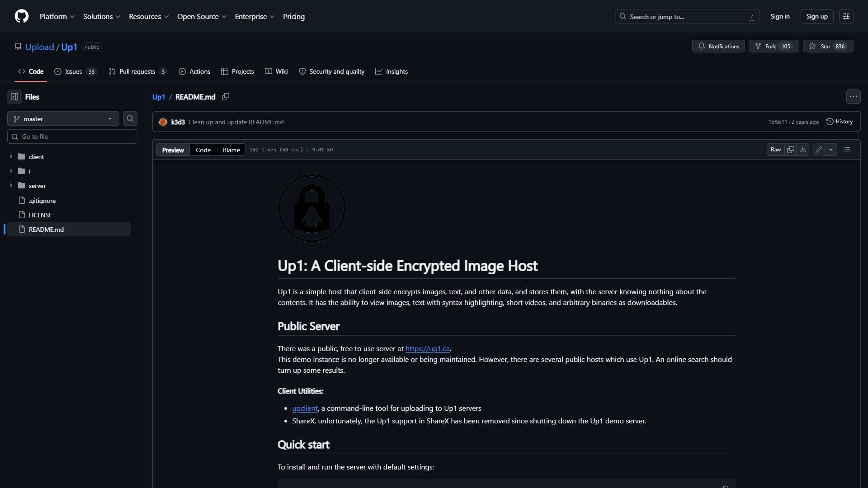The image size is (868, 488).
Task: Copy raw file contents icon
Action: 790,150
